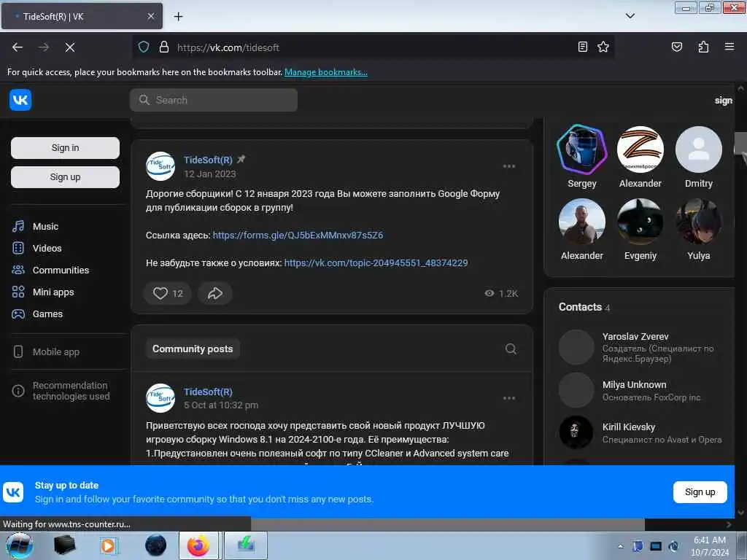Search community posts with magnifier icon
The height and width of the screenshot is (560, 747).
pyautogui.click(x=511, y=349)
